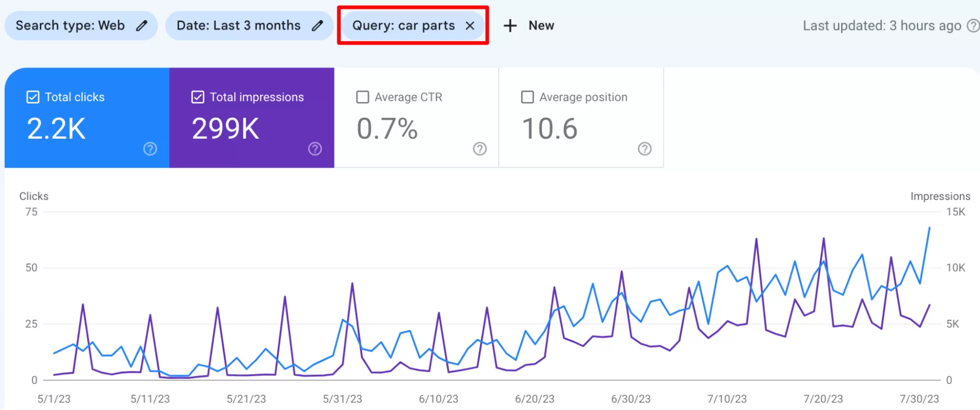This screenshot has width=980, height=410.
Task: Open Total clicks help question icon
Action: pos(150,148)
